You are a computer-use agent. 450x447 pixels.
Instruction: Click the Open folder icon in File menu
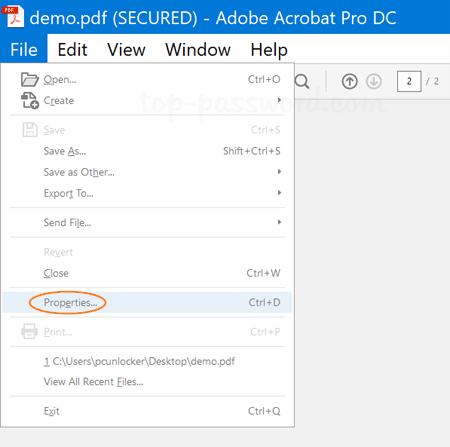(29, 79)
